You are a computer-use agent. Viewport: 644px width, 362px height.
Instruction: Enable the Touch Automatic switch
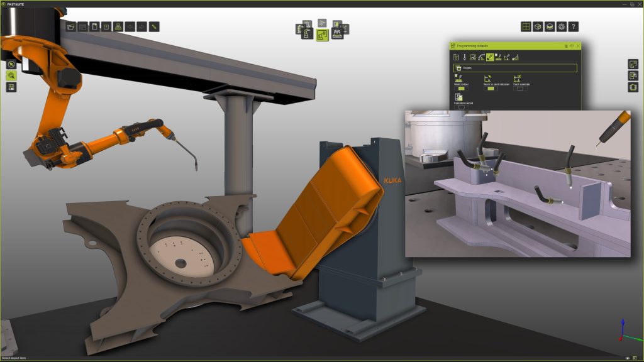(x=520, y=89)
